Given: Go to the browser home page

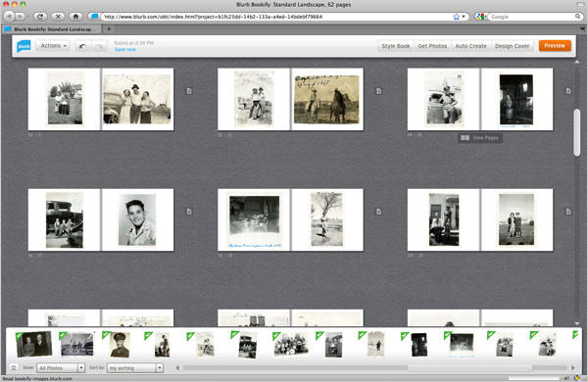Looking at the screenshot, I should (75, 16).
